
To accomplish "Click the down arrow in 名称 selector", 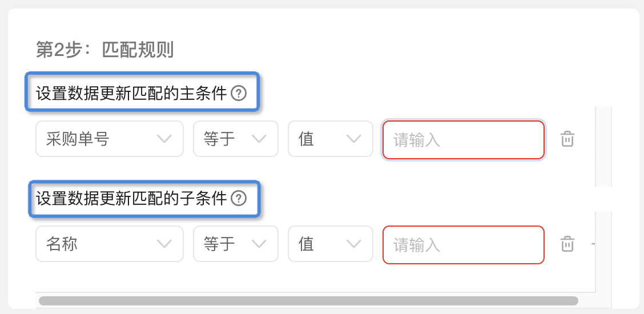I will (164, 244).
